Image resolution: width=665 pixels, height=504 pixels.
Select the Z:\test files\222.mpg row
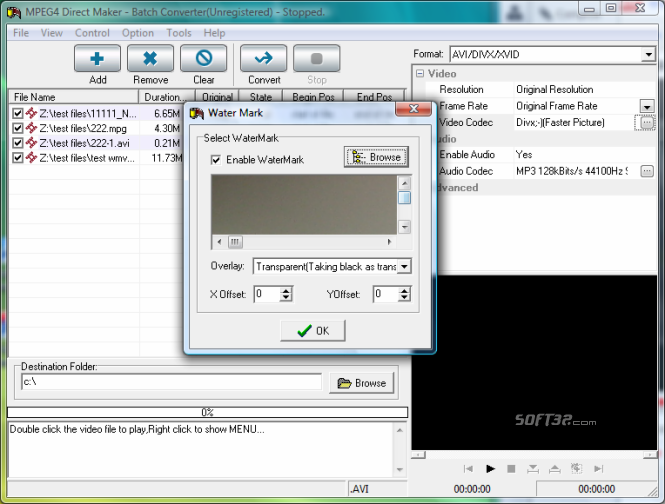97,128
